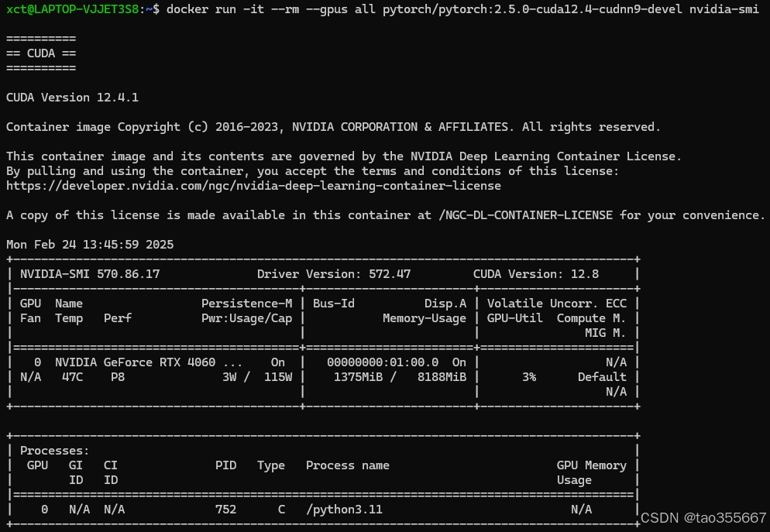
Task: Click the Driver Version 572.47 text
Action: (334, 274)
